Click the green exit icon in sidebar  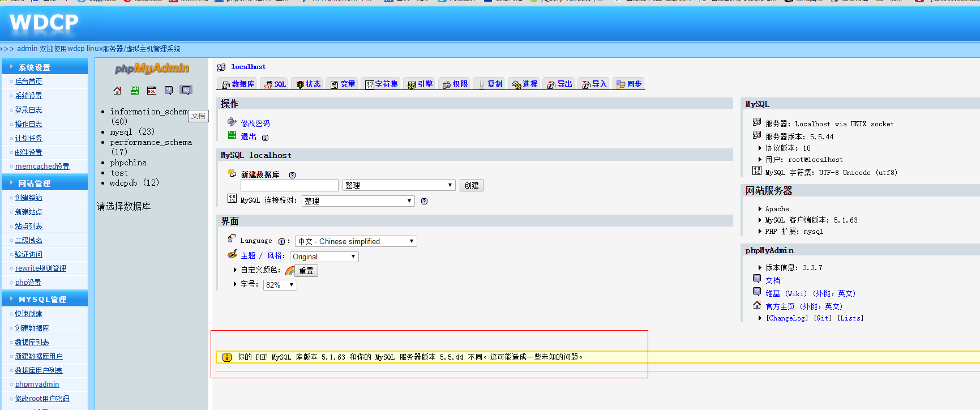[135, 91]
